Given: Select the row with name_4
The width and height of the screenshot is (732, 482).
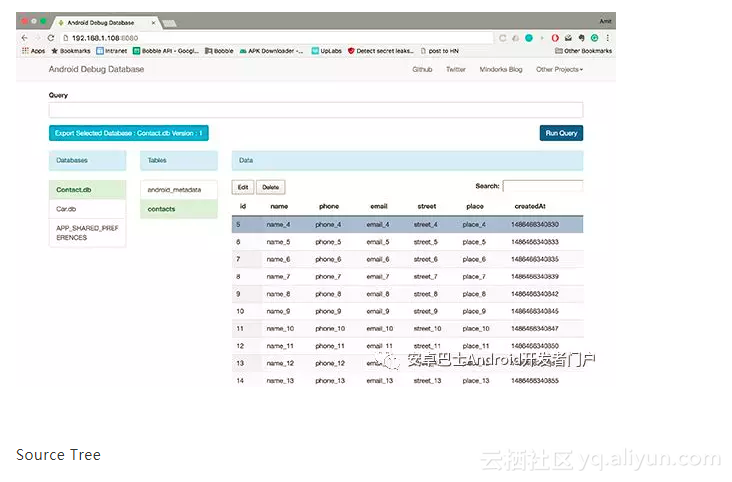Looking at the screenshot, I should click(x=407, y=225).
